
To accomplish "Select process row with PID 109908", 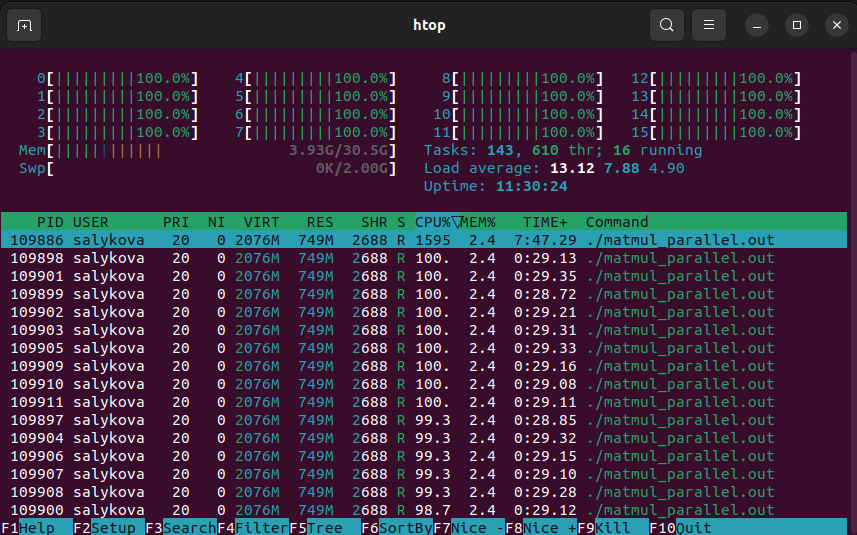I will tap(424, 492).
